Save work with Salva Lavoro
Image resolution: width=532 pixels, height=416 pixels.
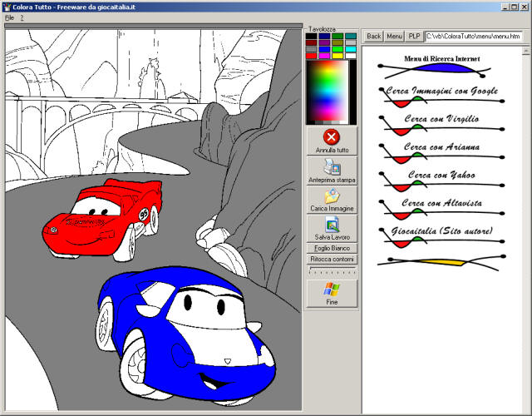(x=332, y=228)
